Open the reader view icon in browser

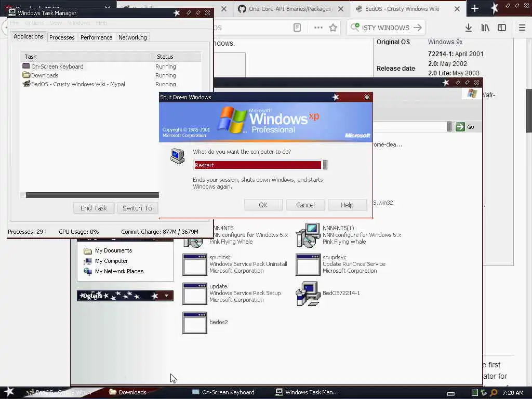297,28
